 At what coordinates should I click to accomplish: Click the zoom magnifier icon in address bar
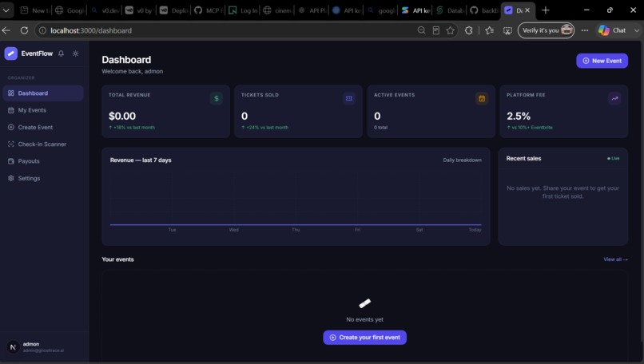point(421,30)
